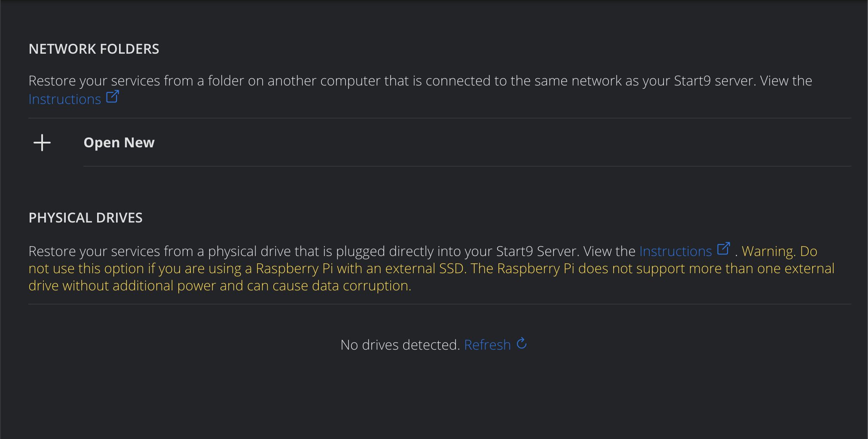Click the yellow Raspberry Pi warning text

(430, 268)
